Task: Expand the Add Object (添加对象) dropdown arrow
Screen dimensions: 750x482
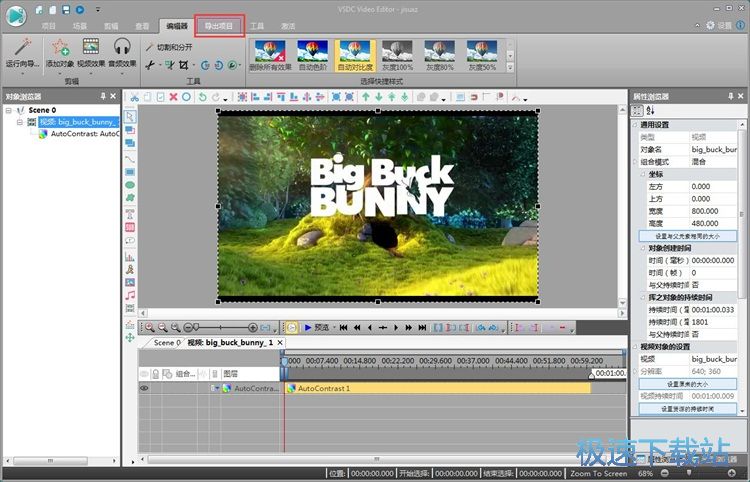Action: click(x=60, y=74)
